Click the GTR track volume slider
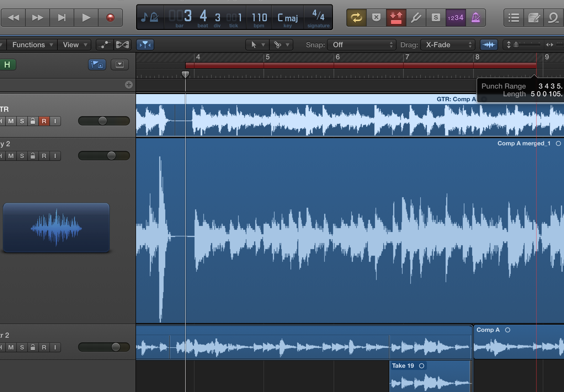564x392 pixels. (103, 121)
